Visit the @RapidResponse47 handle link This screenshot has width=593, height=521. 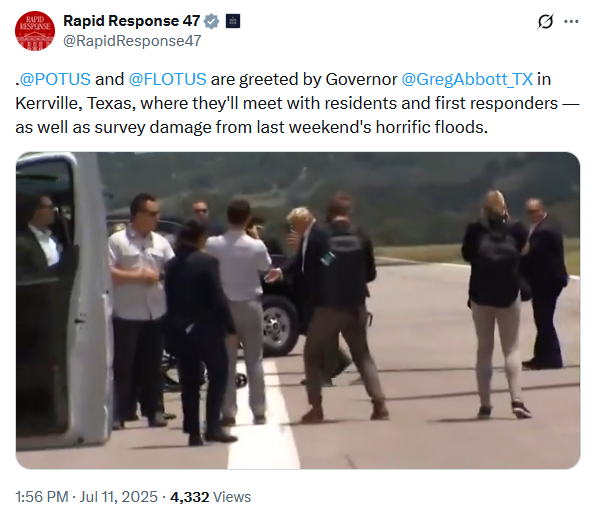(132, 41)
